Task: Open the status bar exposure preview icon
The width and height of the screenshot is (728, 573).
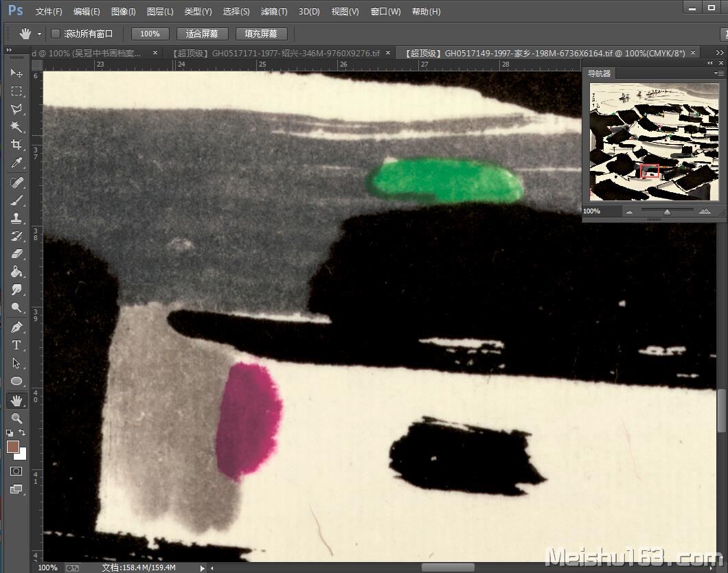Action: 72,568
